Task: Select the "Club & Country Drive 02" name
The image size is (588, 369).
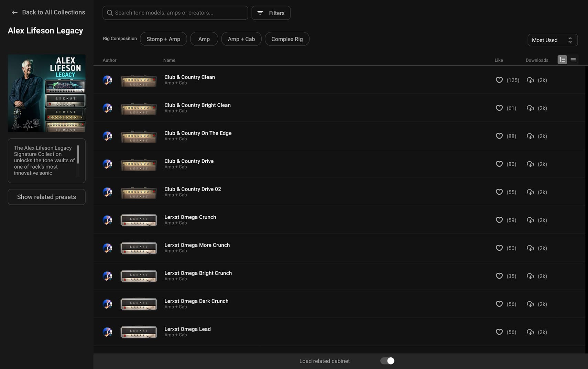Action: point(193,189)
